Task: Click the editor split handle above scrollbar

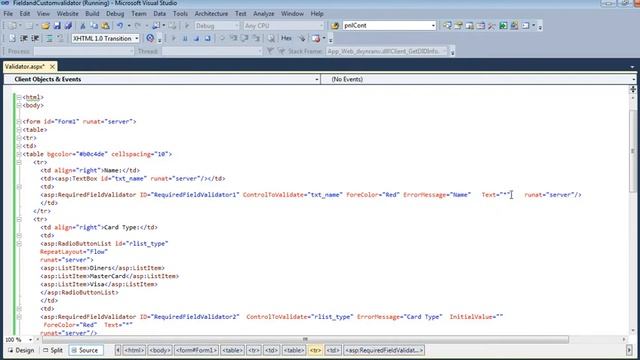Action: (633, 89)
